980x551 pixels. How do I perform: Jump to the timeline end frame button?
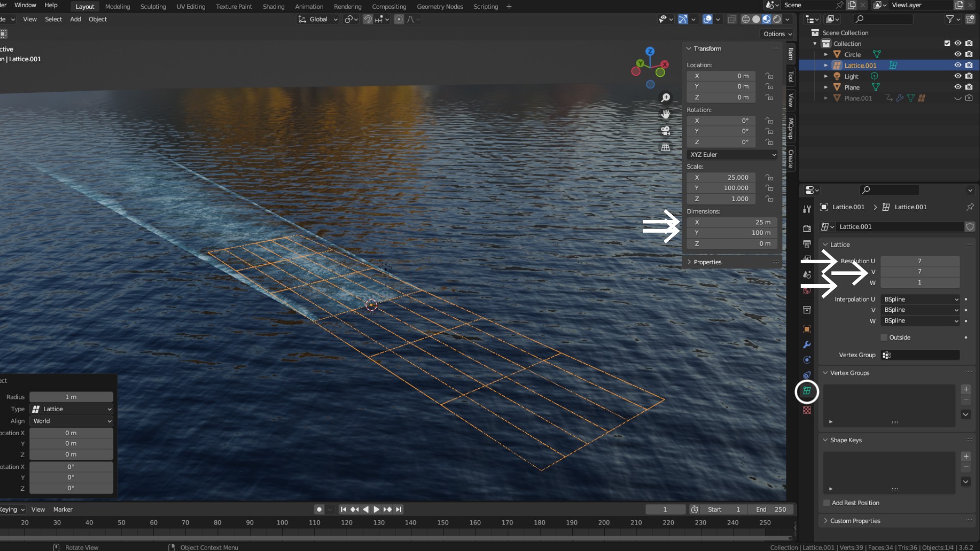click(x=399, y=509)
